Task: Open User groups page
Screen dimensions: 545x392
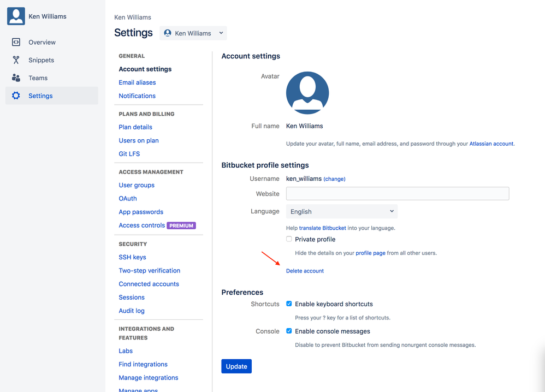Action: (137, 185)
